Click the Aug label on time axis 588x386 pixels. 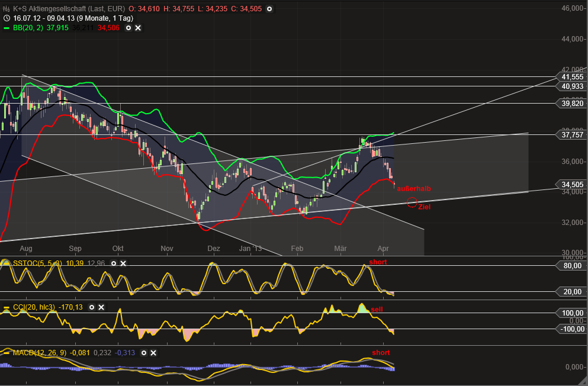click(26, 249)
